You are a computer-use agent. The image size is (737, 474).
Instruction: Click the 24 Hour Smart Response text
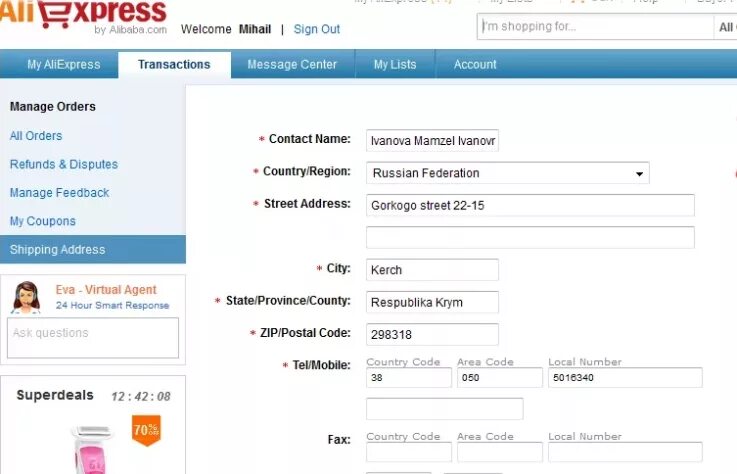click(x=112, y=305)
